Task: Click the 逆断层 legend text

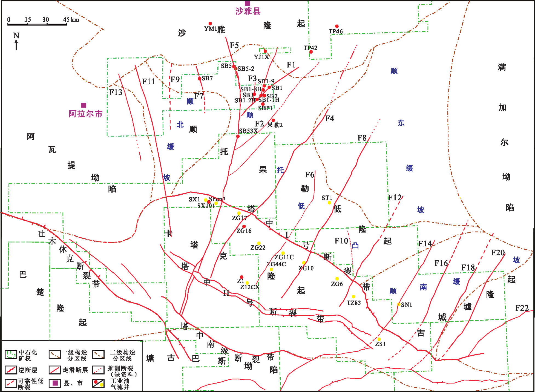Action: [28, 370]
